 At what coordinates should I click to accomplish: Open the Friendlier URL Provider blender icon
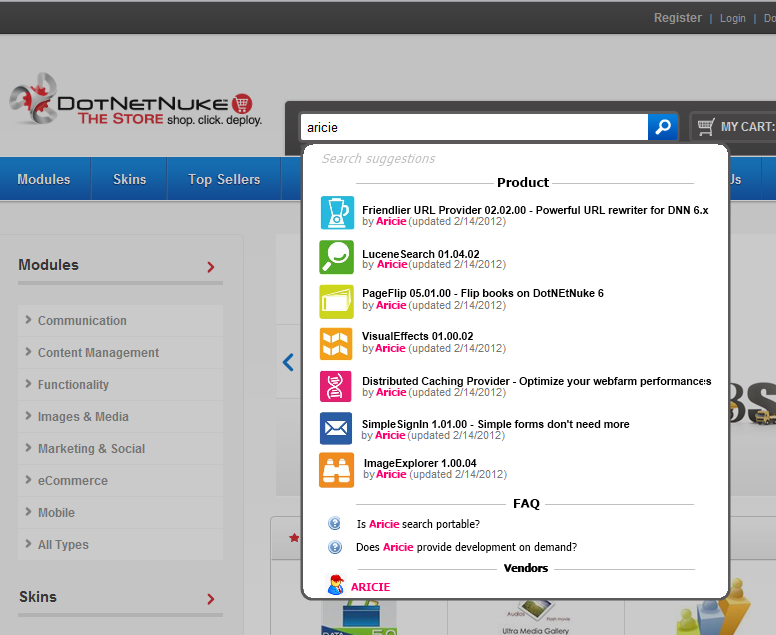337,213
